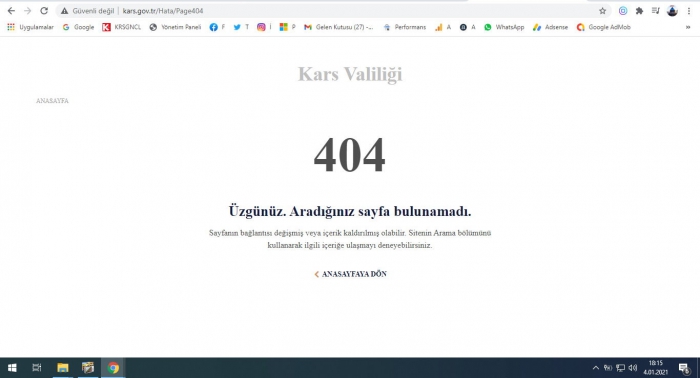Image resolution: width=700 pixels, height=378 pixels.
Task: Open the pinned app beside File Explorer
Action: [88, 368]
